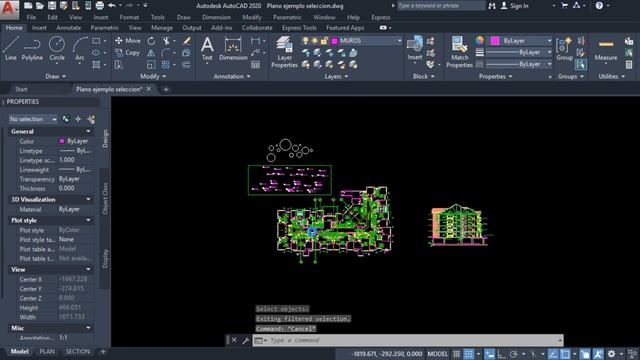Click the object color wheel icon
The height and width of the screenshot is (360, 640).
[480, 40]
